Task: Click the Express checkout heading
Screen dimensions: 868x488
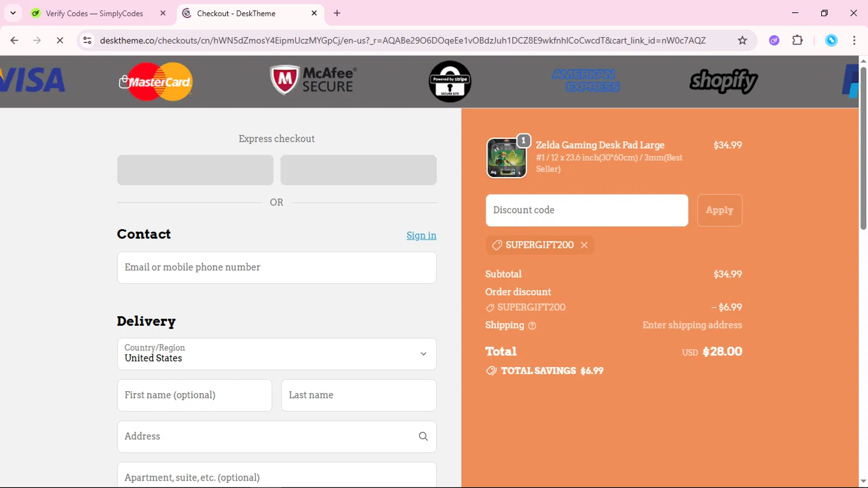Action: (x=277, y=139)
